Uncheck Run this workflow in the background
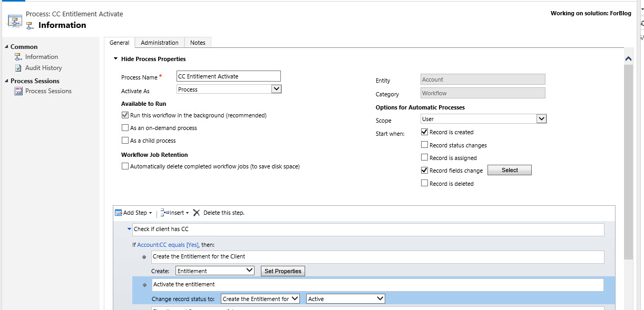 click(125, 115)
